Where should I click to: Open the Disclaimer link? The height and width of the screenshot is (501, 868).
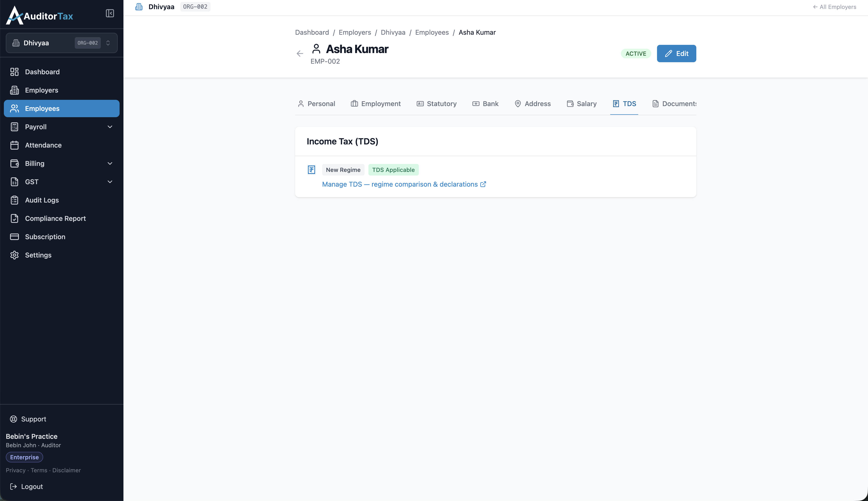[66, 470]
